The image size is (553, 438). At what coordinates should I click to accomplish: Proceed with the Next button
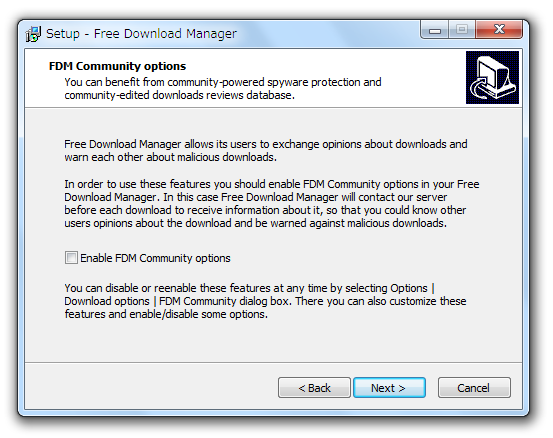click(x=389, y=388)
